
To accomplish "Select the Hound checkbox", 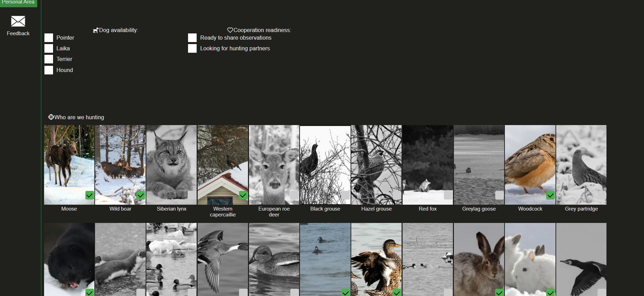I will tap(49, 70).
